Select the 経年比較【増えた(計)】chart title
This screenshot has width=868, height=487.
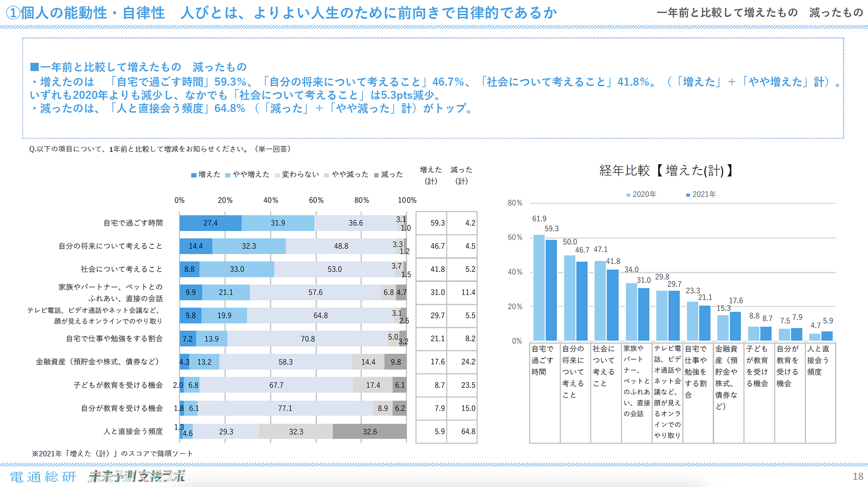pos(665,171)
